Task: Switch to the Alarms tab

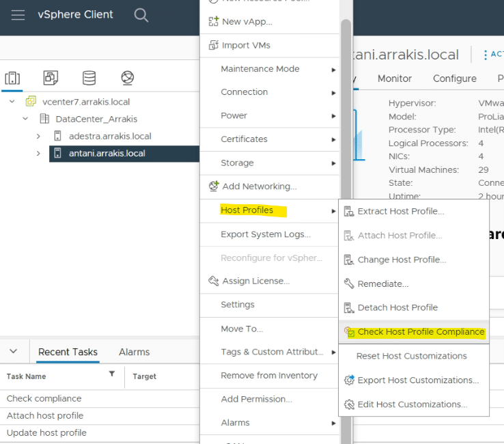Action: pos(135,352)
